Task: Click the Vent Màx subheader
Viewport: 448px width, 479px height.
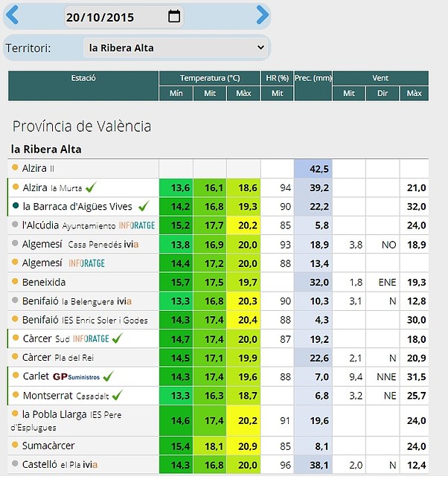Action: [414, 93]
